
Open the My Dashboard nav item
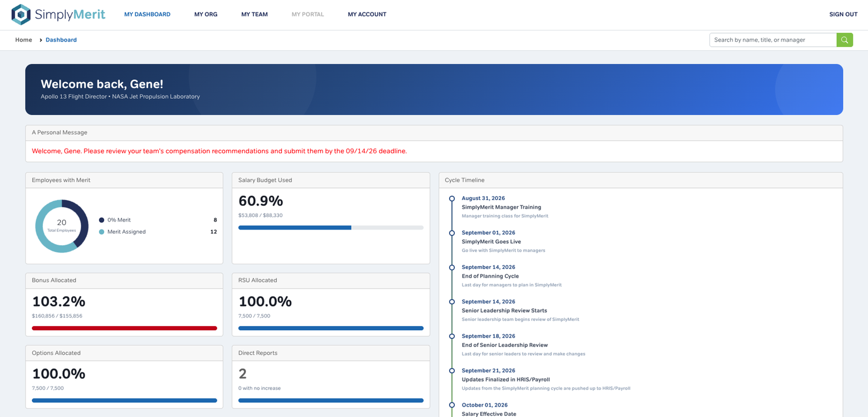[x=147, y=14]
